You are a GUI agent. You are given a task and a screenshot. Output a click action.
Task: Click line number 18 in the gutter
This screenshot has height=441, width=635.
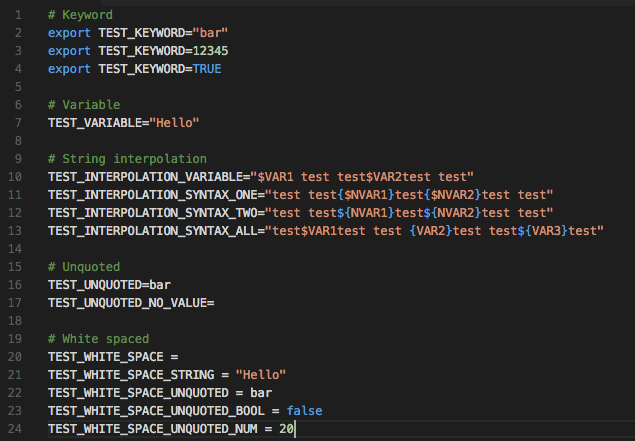[17, 321]
